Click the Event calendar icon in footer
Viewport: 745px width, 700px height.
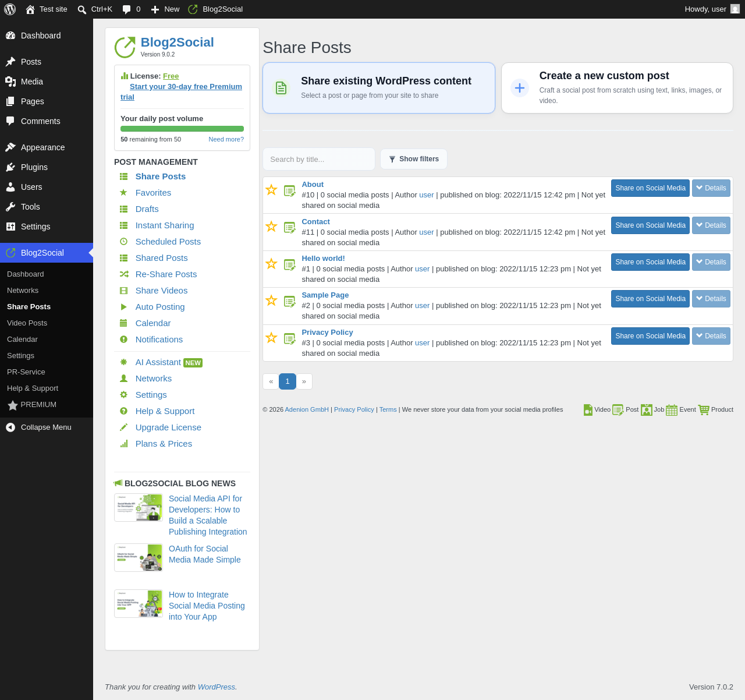672,410
